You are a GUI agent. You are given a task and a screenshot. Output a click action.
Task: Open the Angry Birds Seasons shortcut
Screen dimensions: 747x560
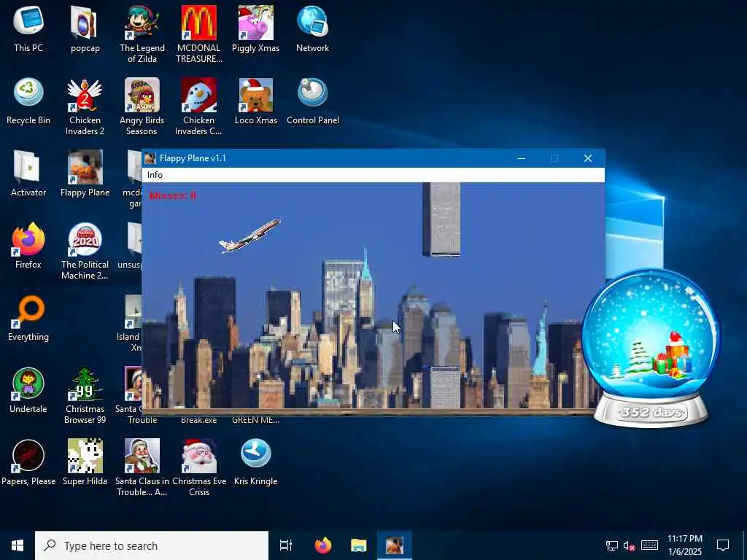[x=142, y=106]
